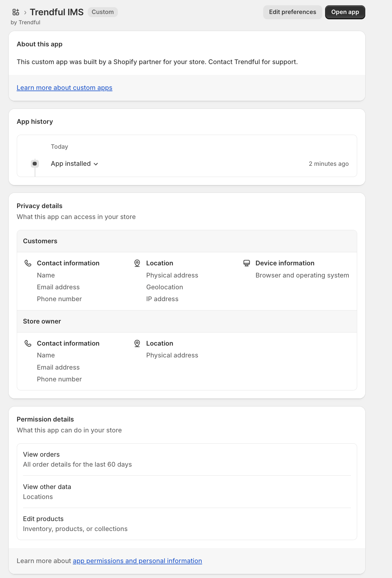Click the location pin icon under Store owner
The width and height of the screenshot is (392, 578).
point(137,343)
